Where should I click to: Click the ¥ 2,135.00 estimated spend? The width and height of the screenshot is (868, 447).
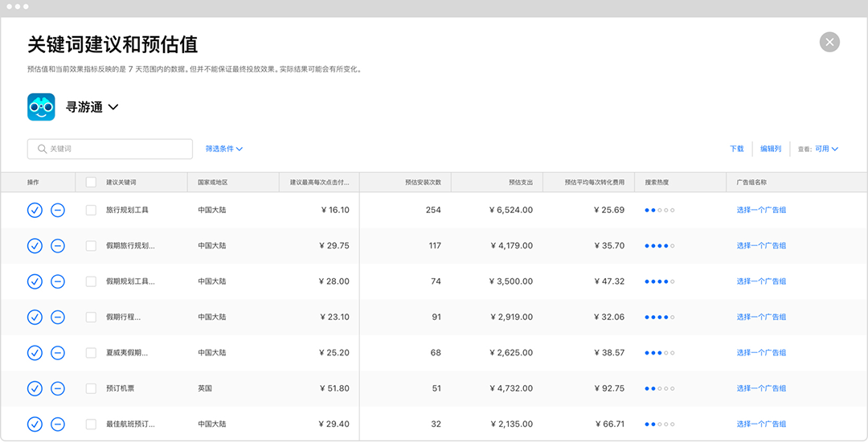(511, 424)
